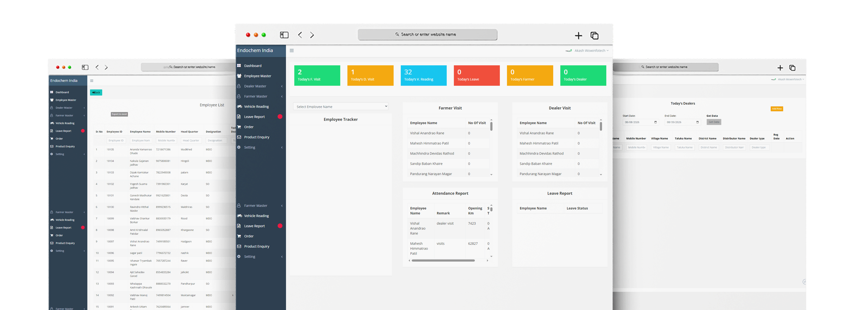Image resolution: width=868 pixels, height=310 pixels.
Task: Collapse the front dashboard sidebar via hamburger icon
Action: point(292,50)
